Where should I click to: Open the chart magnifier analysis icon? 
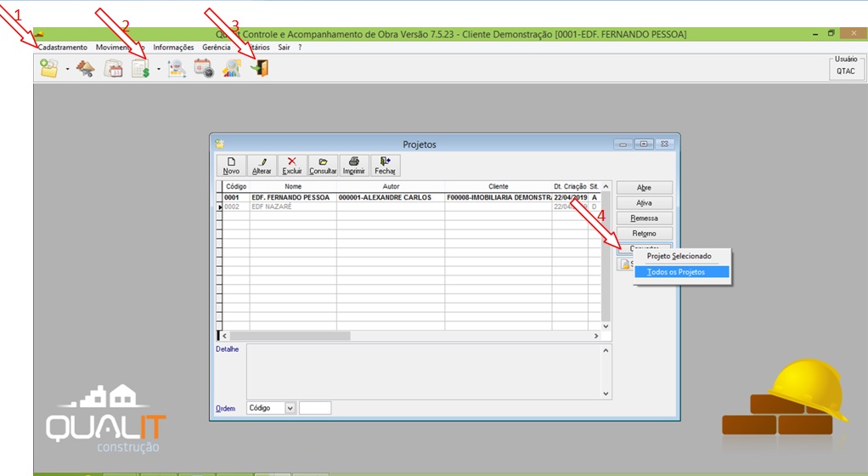[177, 69]
